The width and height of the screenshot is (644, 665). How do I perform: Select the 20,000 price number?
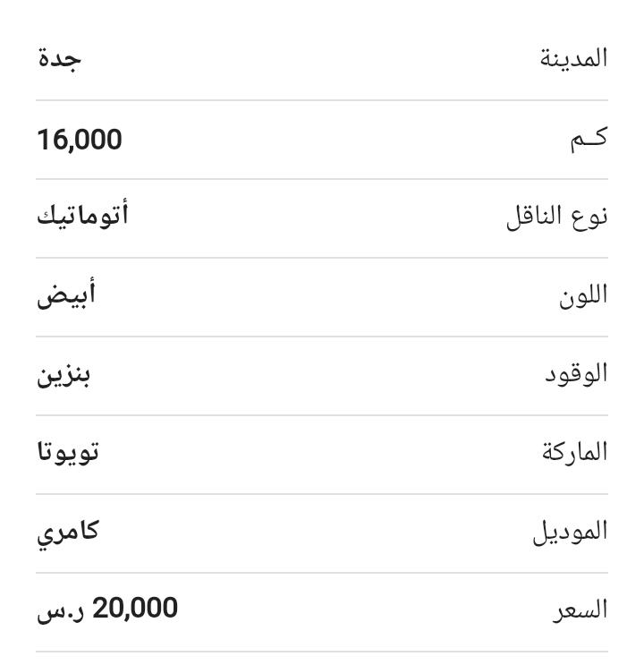pyautogui.click(x=135, y=608)
